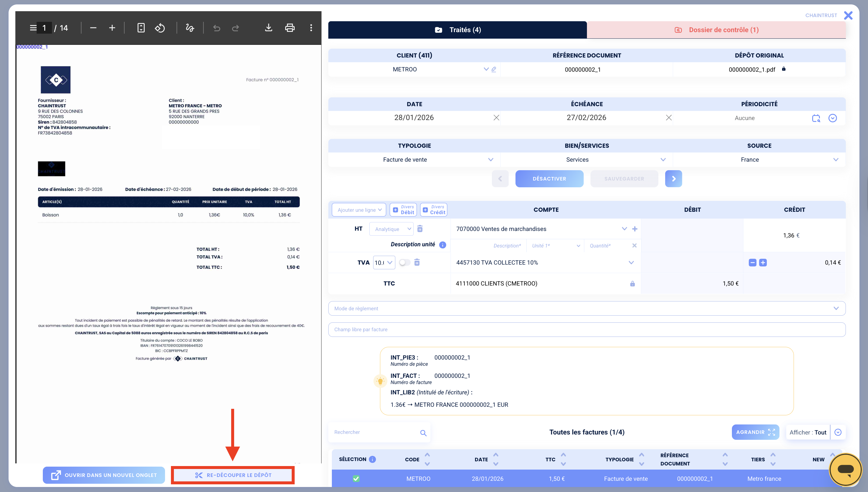868x492 pixels.
Task: Sort invoices by Code column
Action: click(427, 459)
